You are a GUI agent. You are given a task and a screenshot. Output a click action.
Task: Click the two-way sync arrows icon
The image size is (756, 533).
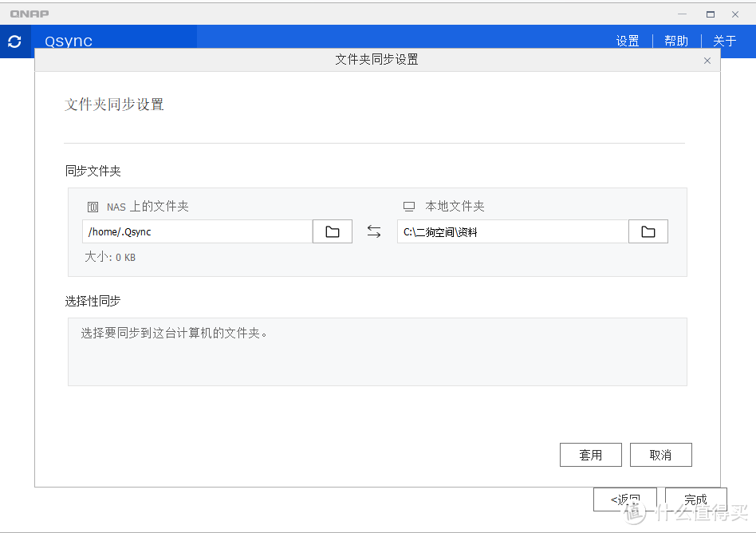pos(374,231)
